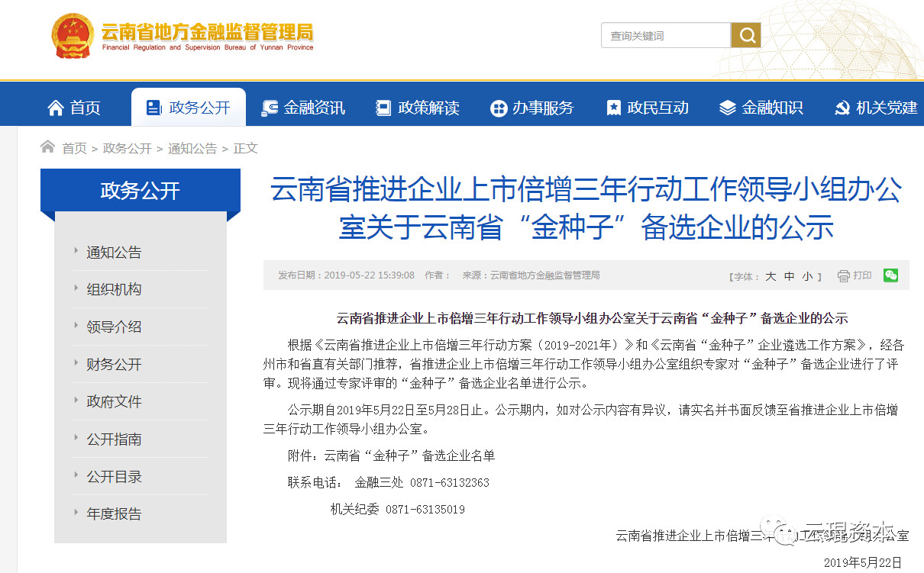Expand 通知公告 in the sidebar

click(114, 253)
